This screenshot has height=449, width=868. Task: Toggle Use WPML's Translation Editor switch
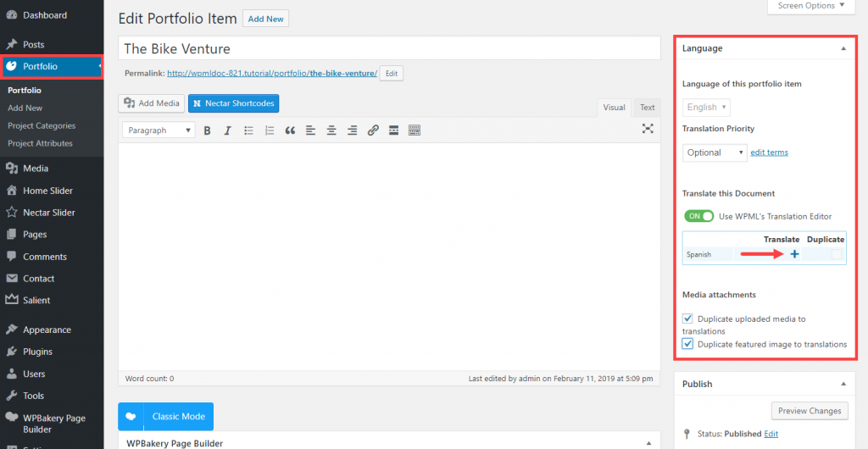coord(698,216)
